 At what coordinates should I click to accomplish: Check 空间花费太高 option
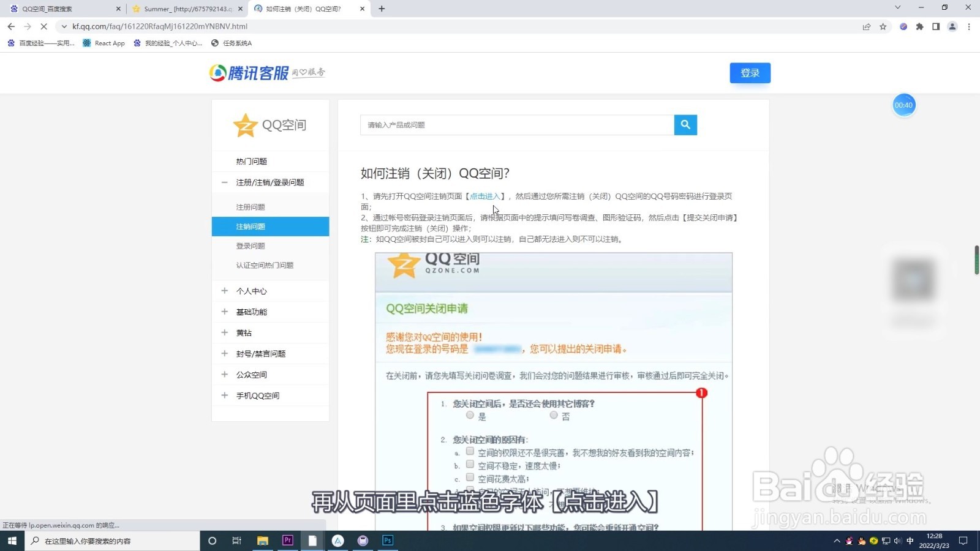(470, 478)
